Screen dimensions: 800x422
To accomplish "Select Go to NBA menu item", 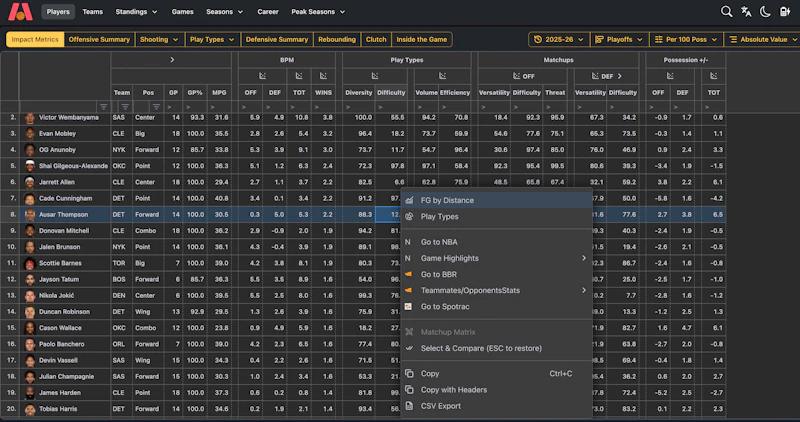I will tap(496, 242).
